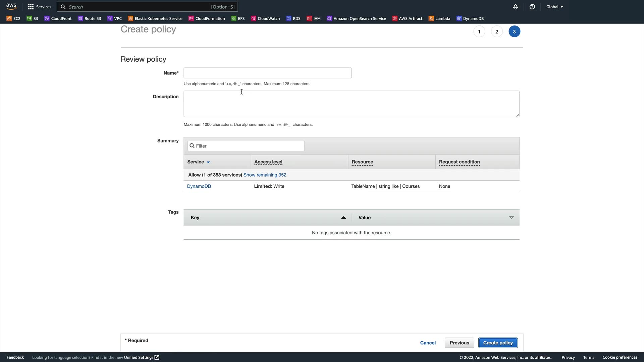This screenshot has width=644, height=362.
Task: Go to step 2 indicator
Action: pos(496,32)
